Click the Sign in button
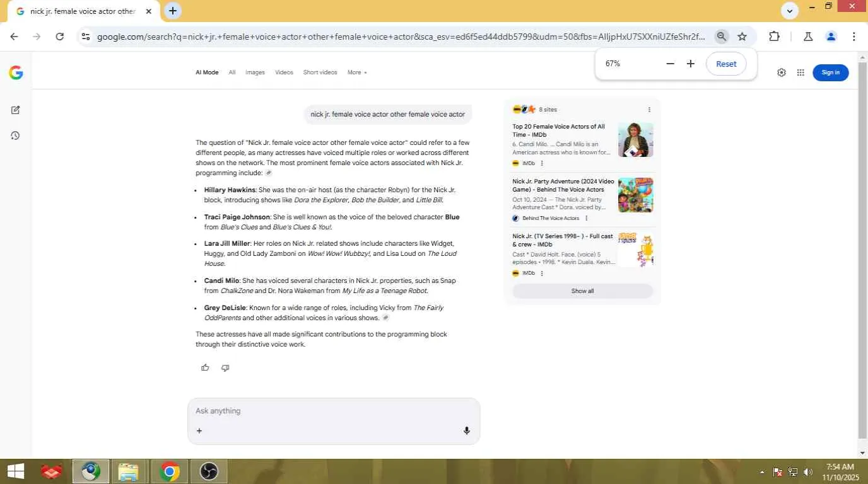Screen dimensions: 868x484 point(831,72)
